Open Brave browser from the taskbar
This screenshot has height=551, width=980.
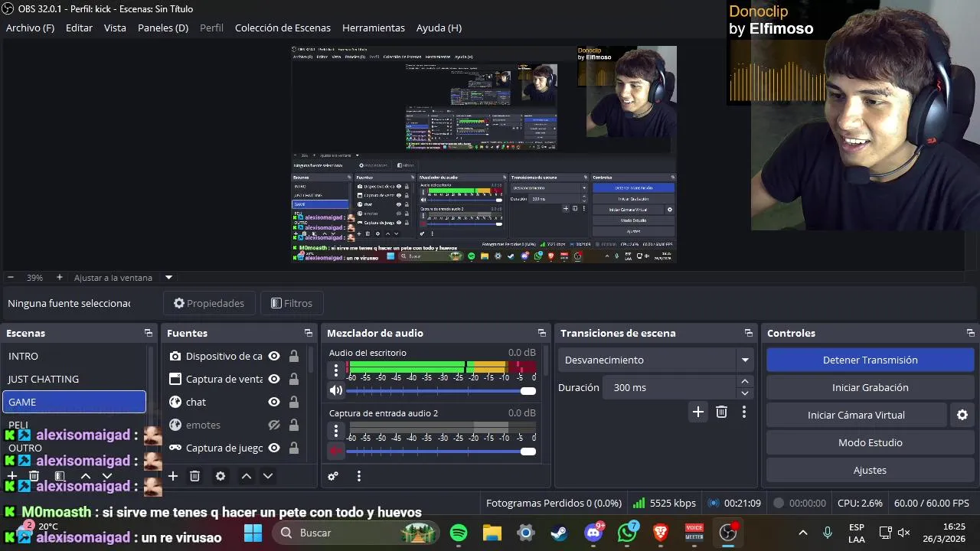click(661, 533)
